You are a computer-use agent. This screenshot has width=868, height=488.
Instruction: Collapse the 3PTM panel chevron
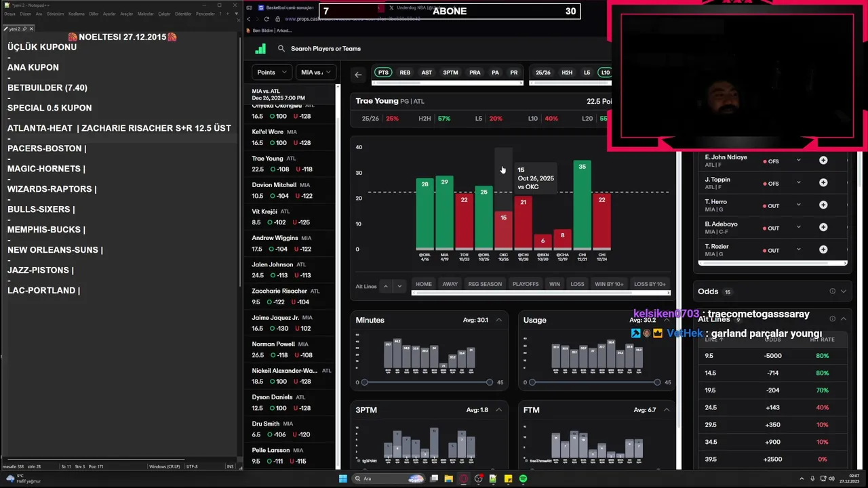tap(499, 410)
